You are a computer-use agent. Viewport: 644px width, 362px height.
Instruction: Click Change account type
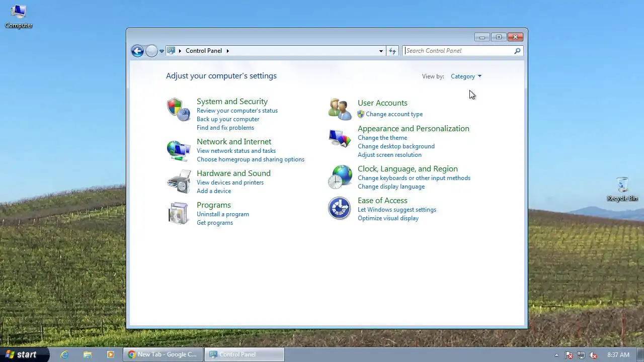(x=394, y=114)
